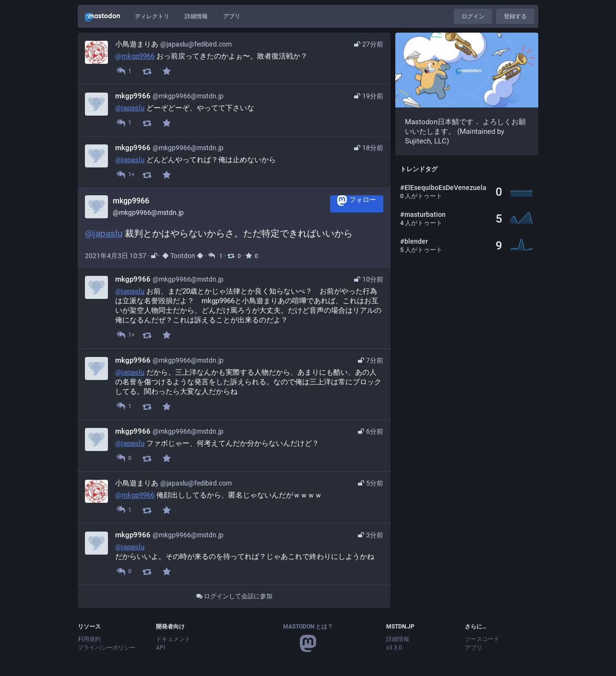The width and height of the screenshot is (616, 676).
Task: Follow mkgp9966 with the フォロー button
Action: pos(356,203)
